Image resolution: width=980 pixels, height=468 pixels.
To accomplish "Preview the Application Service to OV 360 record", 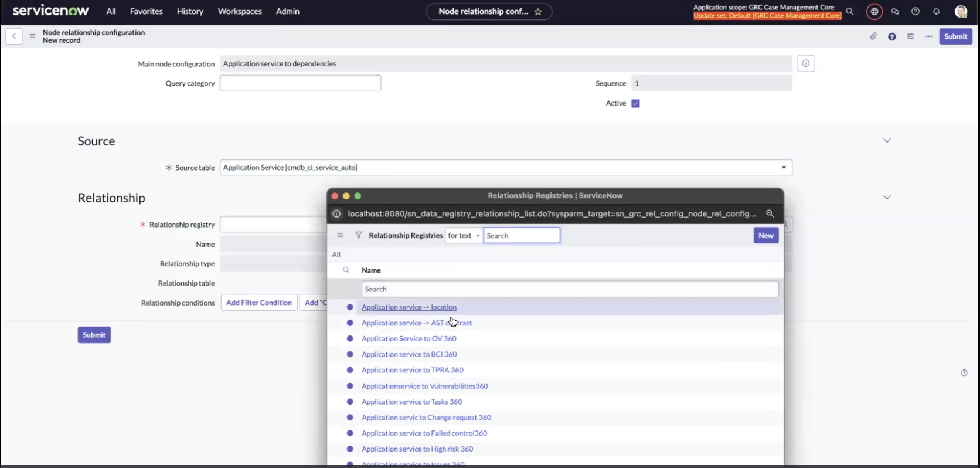I will (350, 339).
